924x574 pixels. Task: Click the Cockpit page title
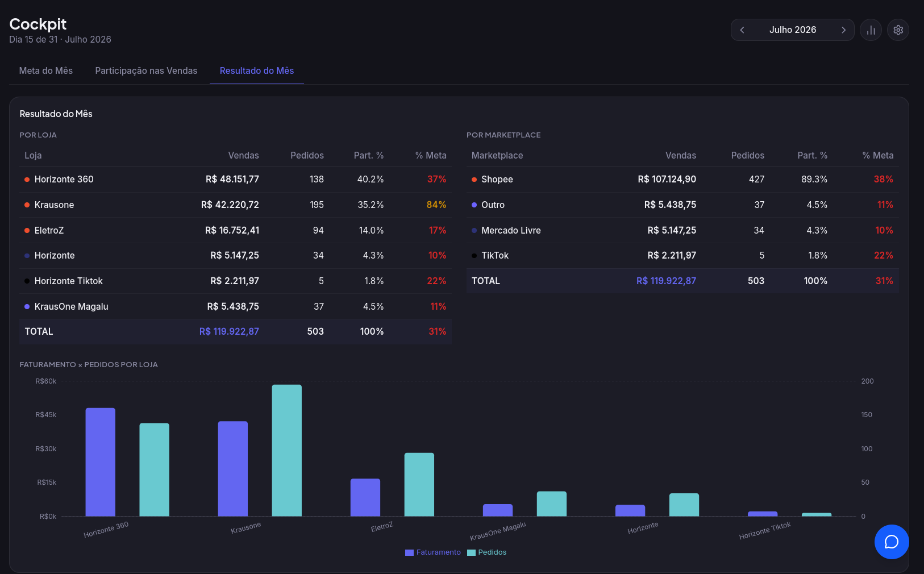point(38,24)
